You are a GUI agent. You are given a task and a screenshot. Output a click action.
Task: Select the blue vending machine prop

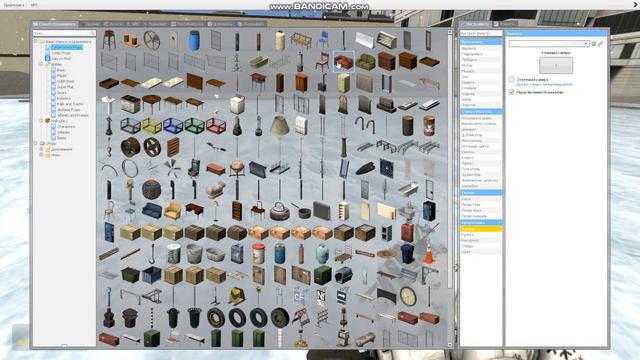429,211
